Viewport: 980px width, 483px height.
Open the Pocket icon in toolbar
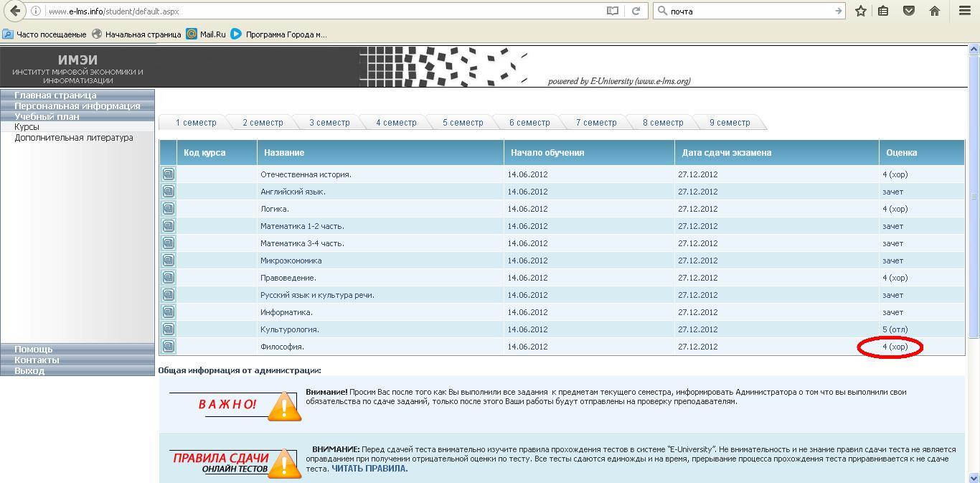(x=908, y=11)
